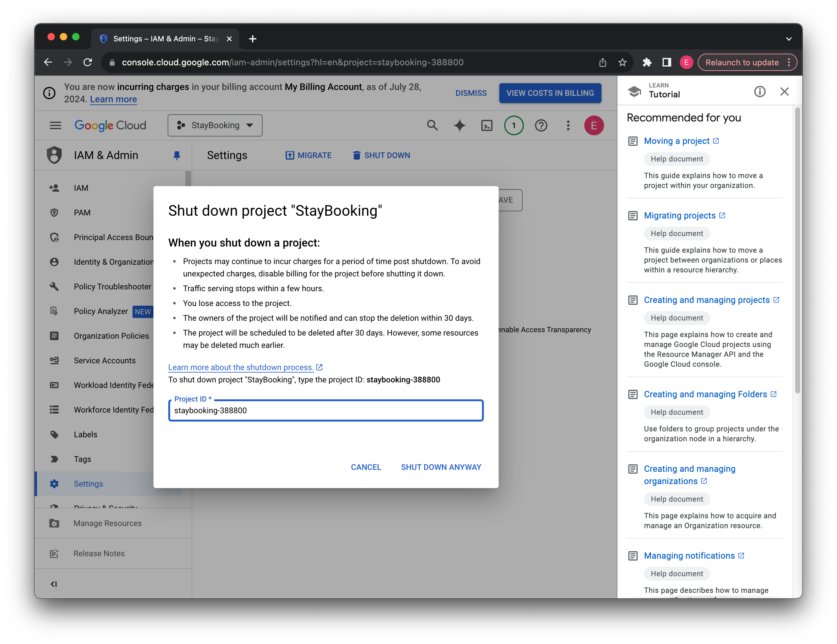Open the browser tab search chevron

pos(788,39)
